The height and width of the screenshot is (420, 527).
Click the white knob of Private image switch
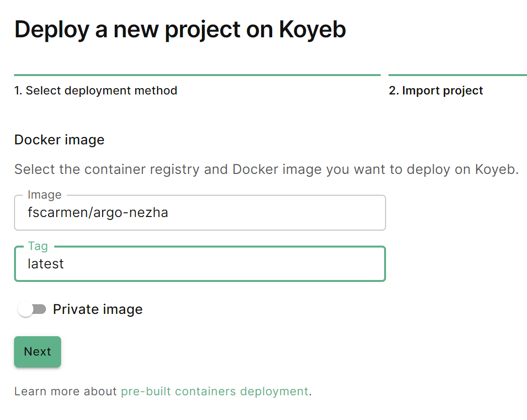pos(26,310)
